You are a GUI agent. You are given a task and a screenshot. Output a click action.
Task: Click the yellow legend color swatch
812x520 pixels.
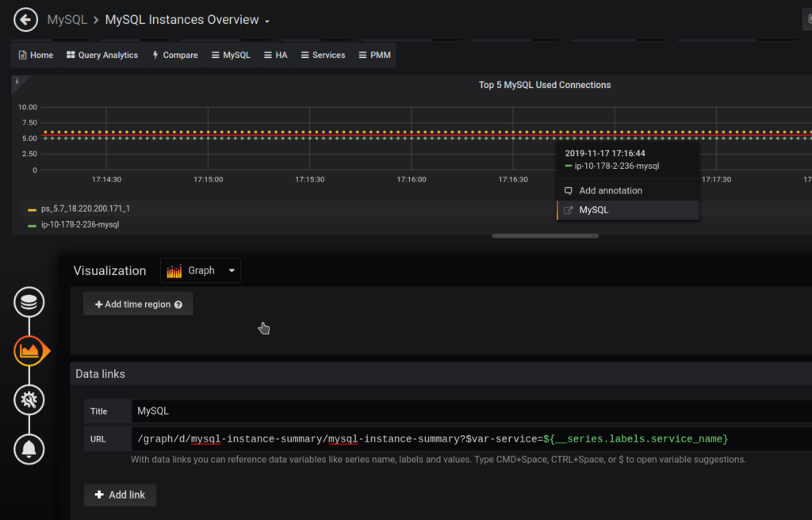tap(32, 210)
